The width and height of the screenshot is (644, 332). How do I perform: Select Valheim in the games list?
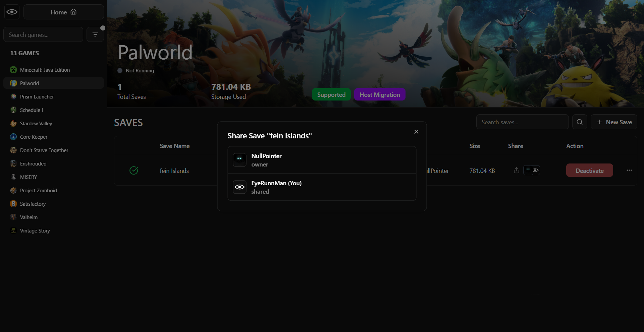[54, 217]
